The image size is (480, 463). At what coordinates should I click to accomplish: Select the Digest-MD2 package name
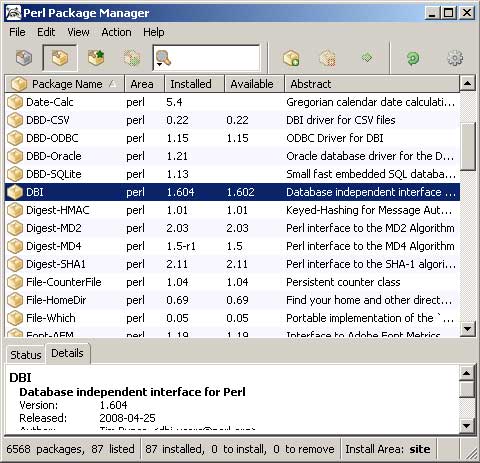(x=54, y=228)
